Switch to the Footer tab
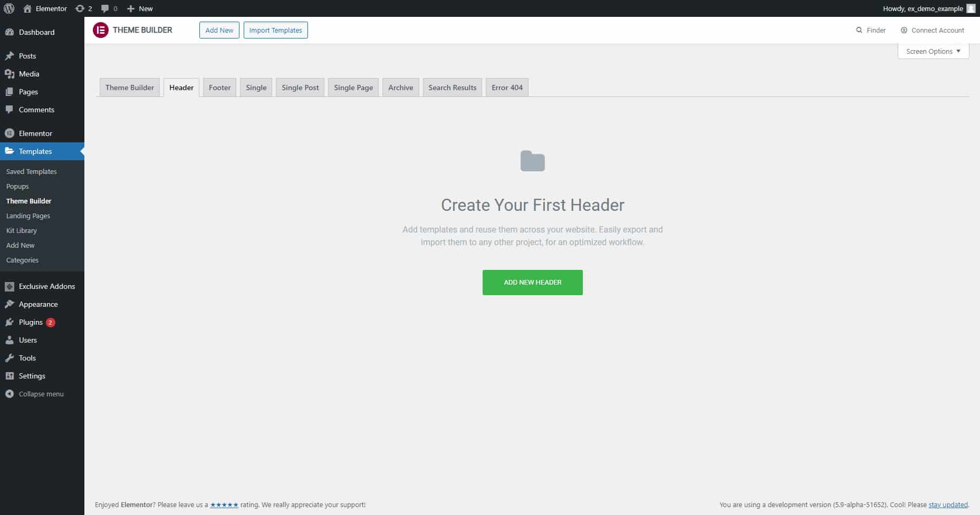980x515 pixels. click(219, 88)
